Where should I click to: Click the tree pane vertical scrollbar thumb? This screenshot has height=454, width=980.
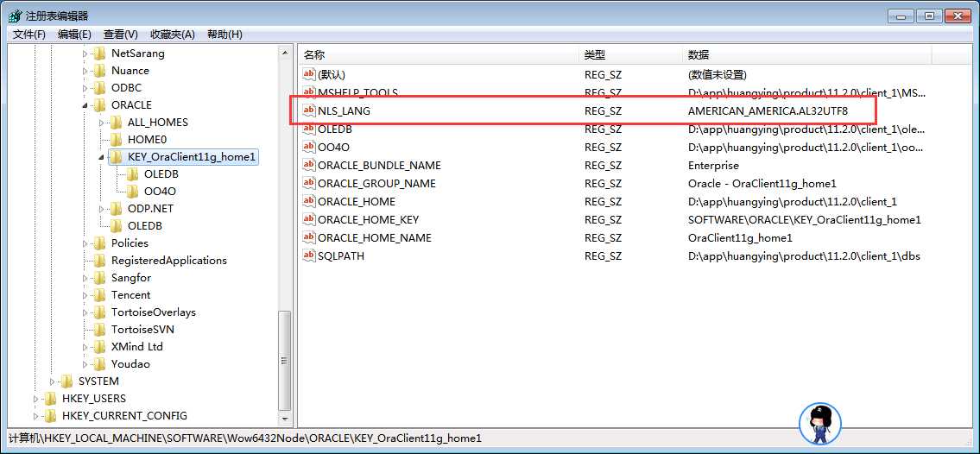click(285, 360)
